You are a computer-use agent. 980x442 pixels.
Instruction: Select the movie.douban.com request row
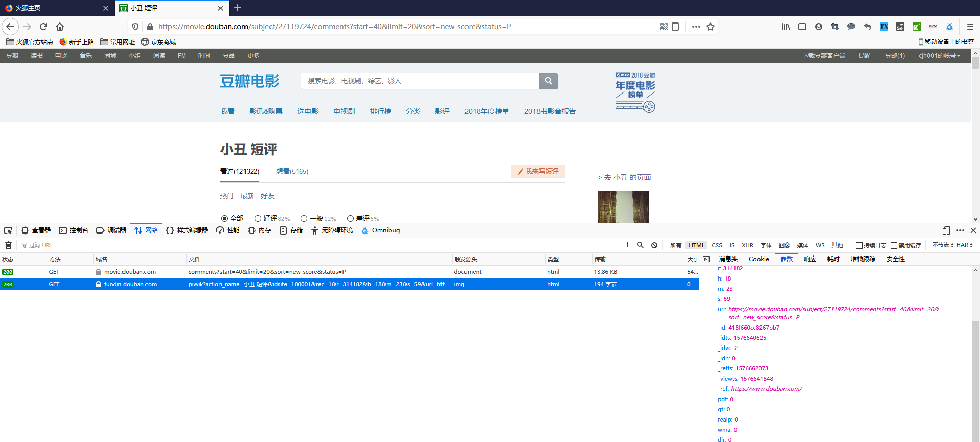[x=349, y=272]
